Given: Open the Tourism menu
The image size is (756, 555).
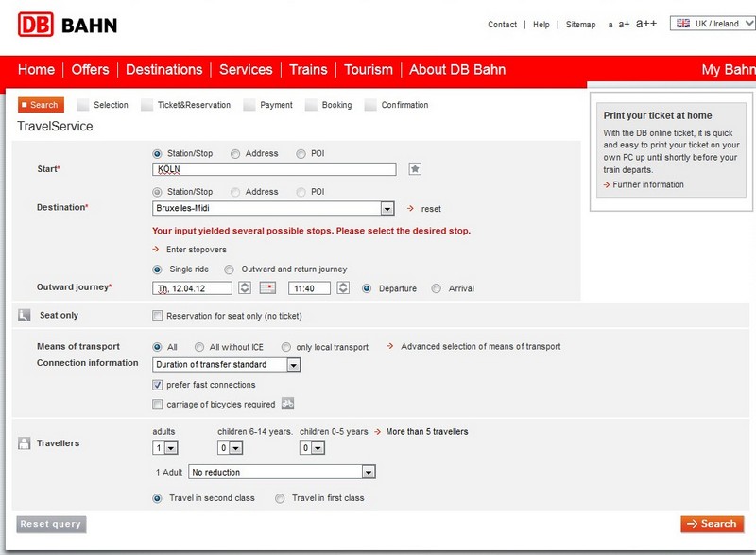Looking at the screenshot, I should (369, 69).
